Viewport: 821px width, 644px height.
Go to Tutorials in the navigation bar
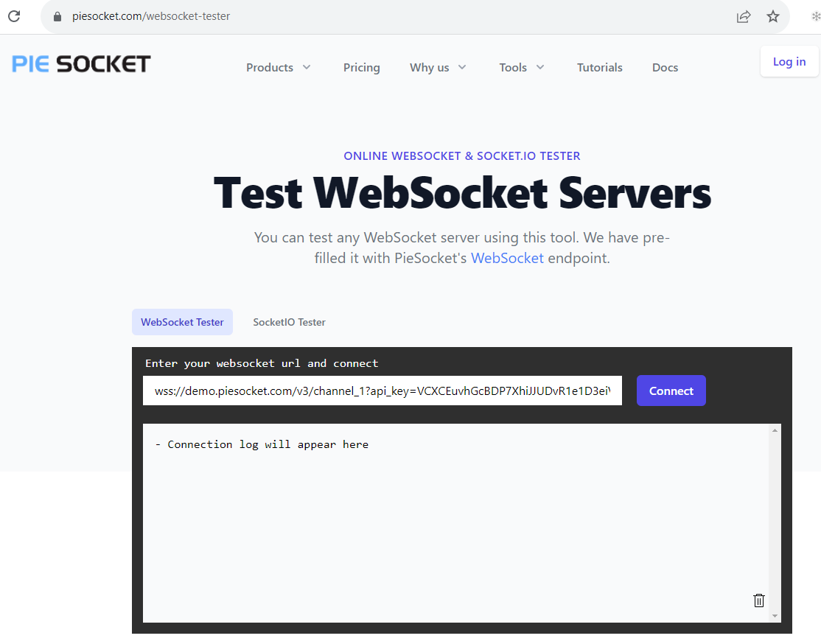click(599, 68)
